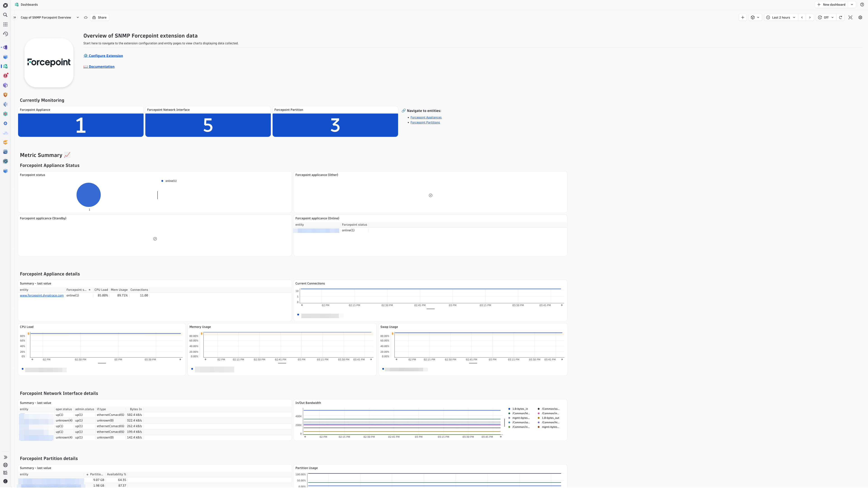Toggle the online(1) legend entry in status pie
Image resolution: width=868 pixels, height=488 pixels.
[x=169, y=181]
